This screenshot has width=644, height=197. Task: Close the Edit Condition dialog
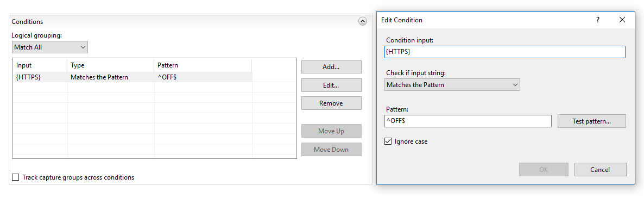[622, 20]
